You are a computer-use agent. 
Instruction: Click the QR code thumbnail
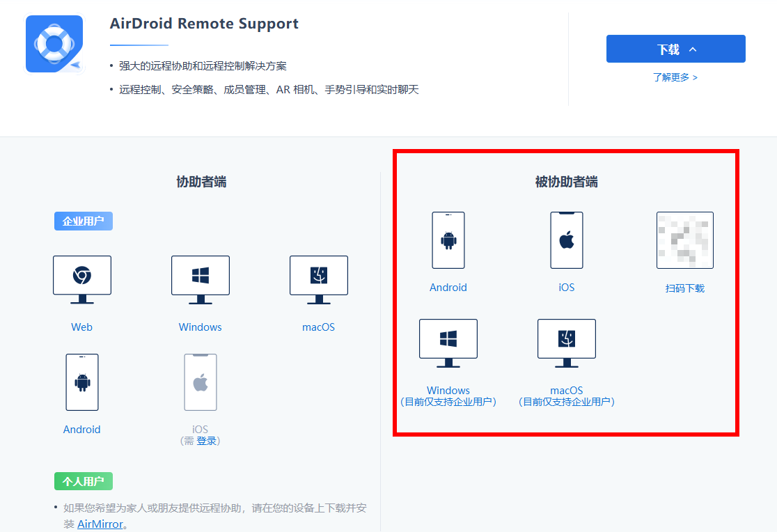click(685, 240)
